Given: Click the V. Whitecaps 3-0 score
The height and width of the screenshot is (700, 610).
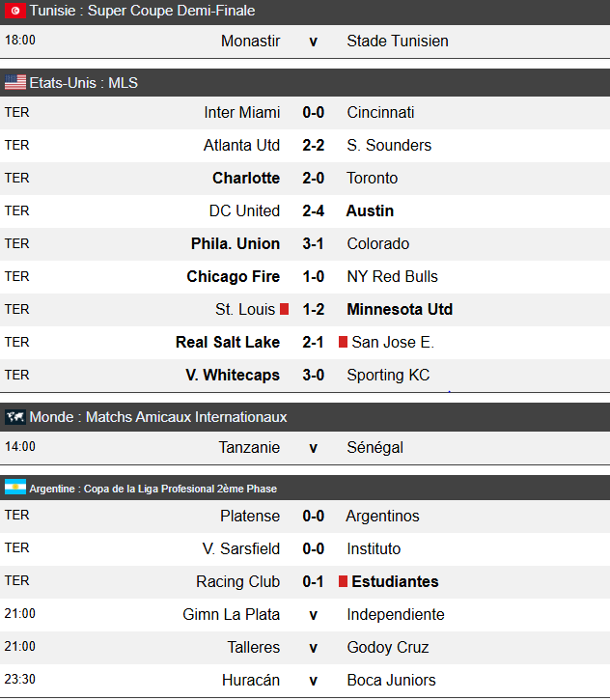Looking at the screenshot, I should pyautogui.click(x=314, y=375).
